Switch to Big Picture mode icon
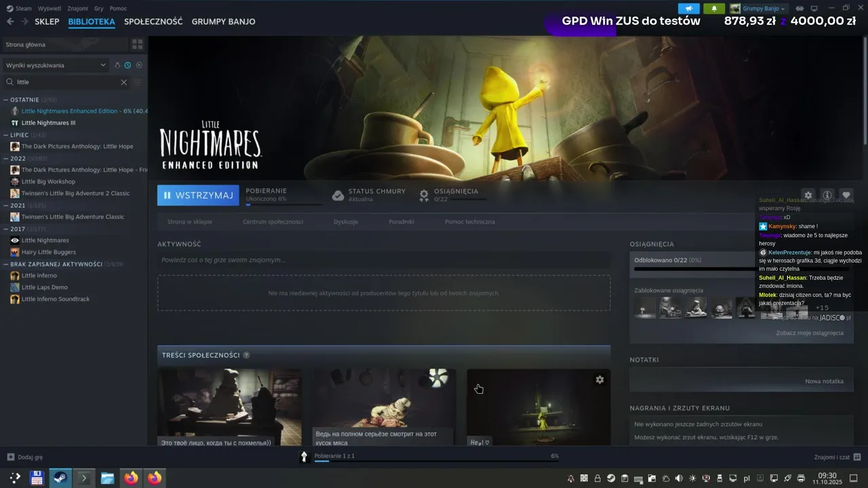 814,9
